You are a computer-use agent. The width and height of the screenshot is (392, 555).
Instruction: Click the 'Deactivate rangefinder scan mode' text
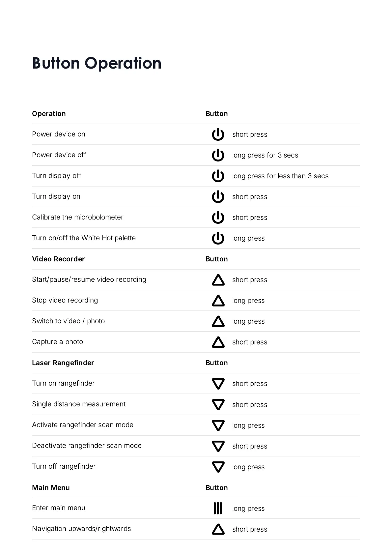tap(87, 446)
